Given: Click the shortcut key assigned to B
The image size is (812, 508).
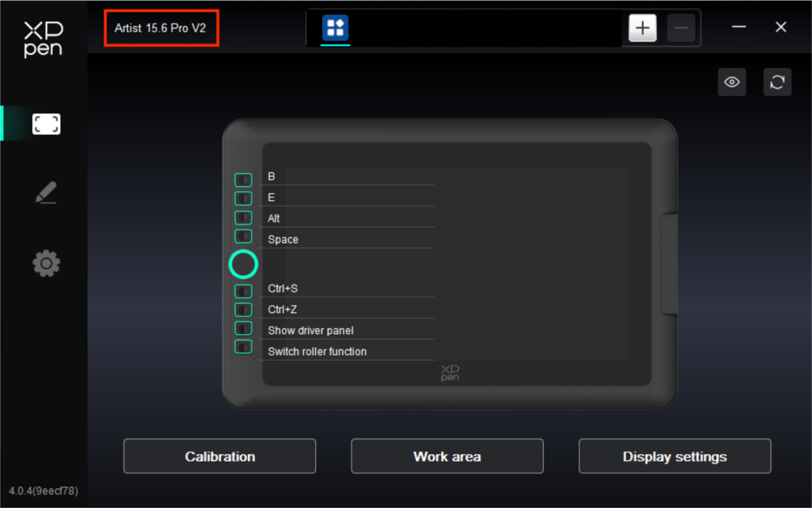Looking at the screenshot, I should pos(244,180).
